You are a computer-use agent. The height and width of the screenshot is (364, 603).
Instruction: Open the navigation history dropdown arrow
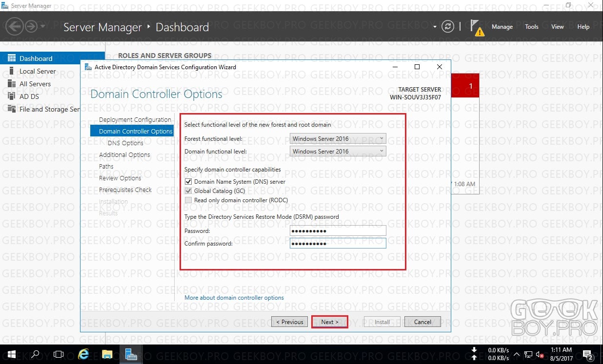(x=42, y=26)
